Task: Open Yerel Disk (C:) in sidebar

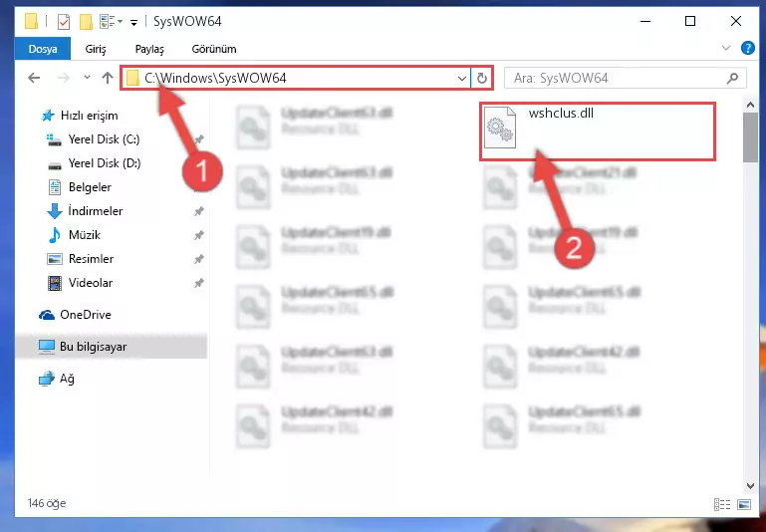Action: [x=104, y=139]
